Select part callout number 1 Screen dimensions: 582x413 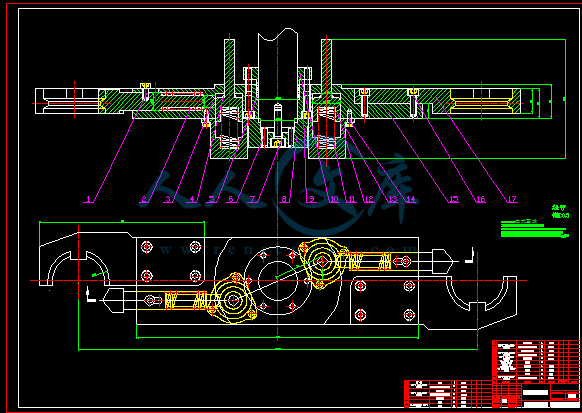88,200
